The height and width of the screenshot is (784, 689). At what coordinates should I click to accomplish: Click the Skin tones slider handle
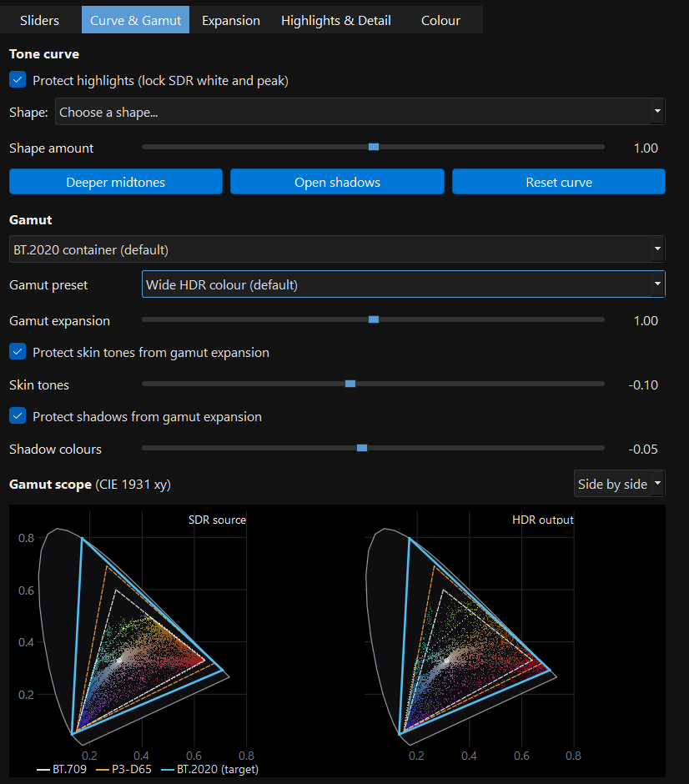(350, 384)
